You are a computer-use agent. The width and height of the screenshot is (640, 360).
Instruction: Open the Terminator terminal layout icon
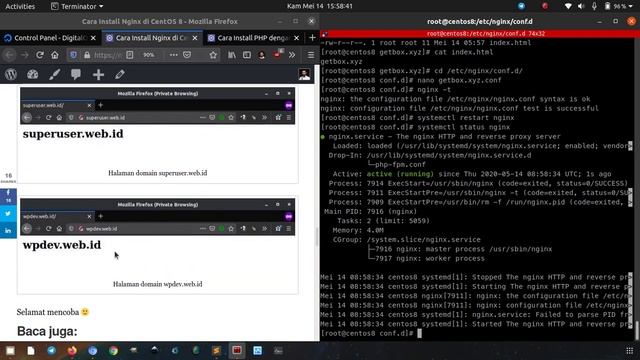324,33
